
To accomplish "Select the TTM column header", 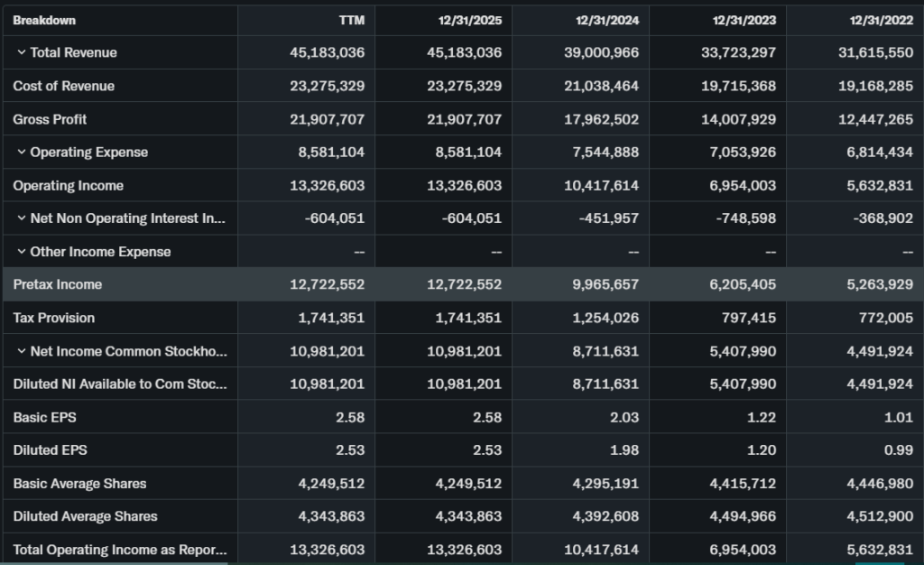I will tap(351, 20).
